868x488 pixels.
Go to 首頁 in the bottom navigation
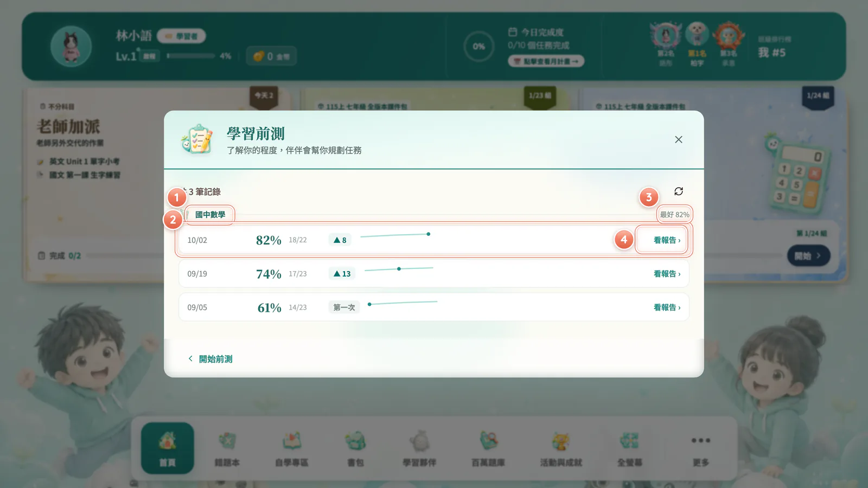168,448
